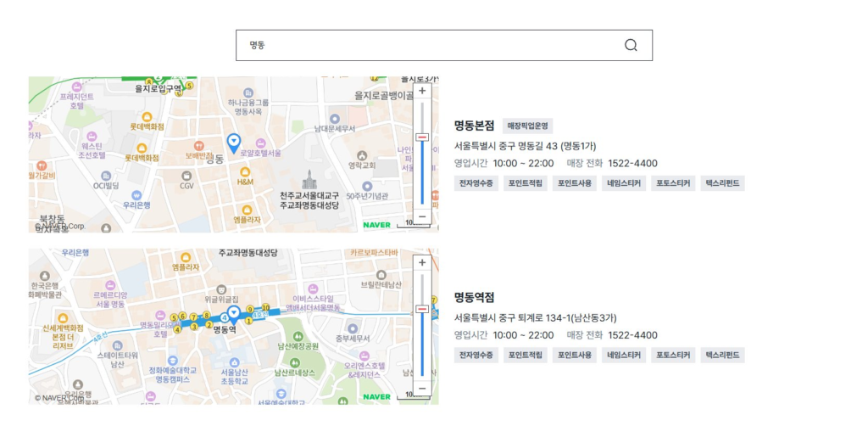This screenshot has height=426, width=868.
Task: Click the 포인트적립 tag under 명동본점
Action: (x=526, y=183)
